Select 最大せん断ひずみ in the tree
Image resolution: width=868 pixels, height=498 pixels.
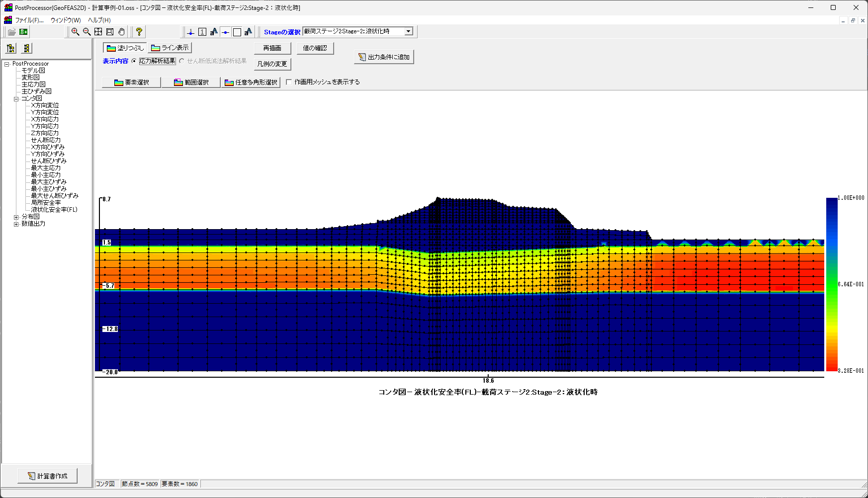[x=55, y=196]
